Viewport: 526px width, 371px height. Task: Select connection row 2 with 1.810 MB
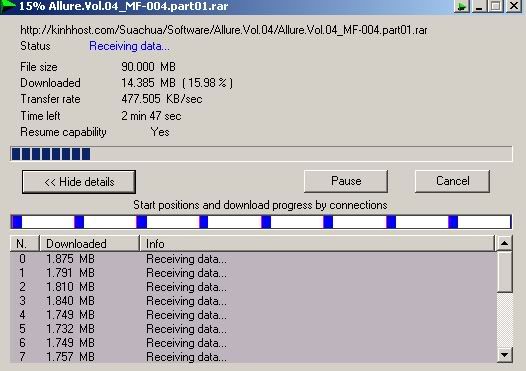click(x=253, y=287)
